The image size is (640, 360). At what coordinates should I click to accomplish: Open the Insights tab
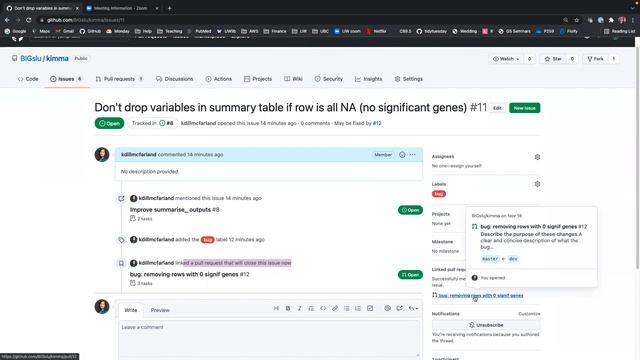click(368, 79)
